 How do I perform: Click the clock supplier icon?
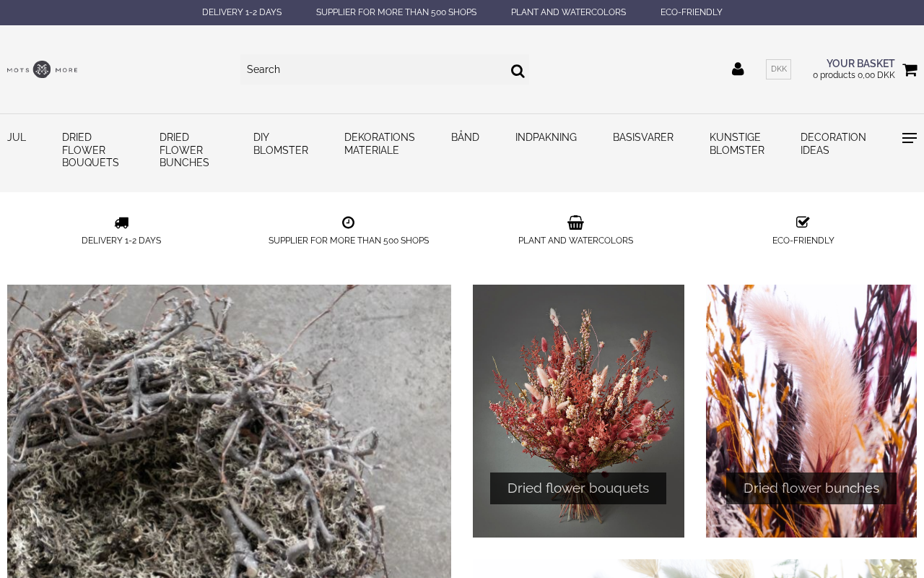point(348,223)
